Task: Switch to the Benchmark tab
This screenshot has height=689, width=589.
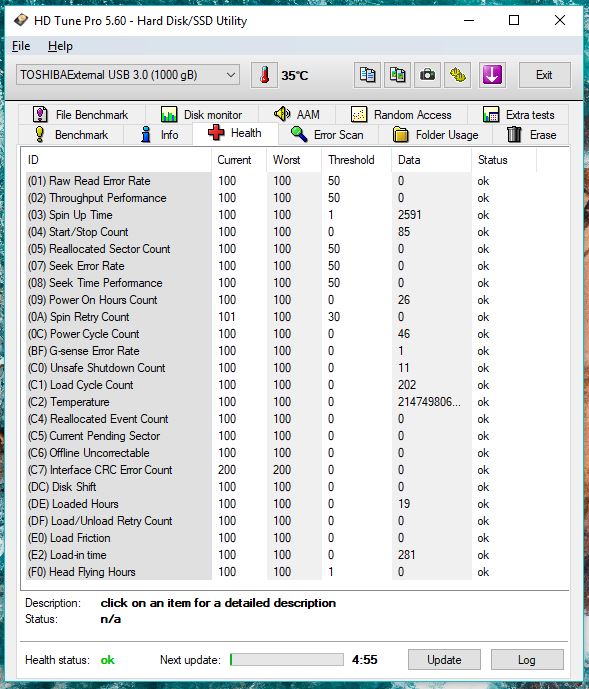Action: pos(71,134)
